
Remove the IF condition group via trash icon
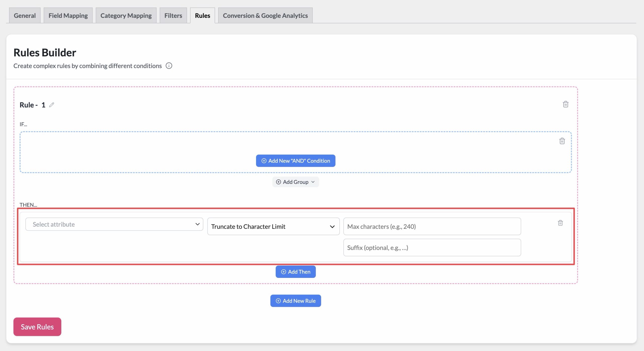(562, 141)
